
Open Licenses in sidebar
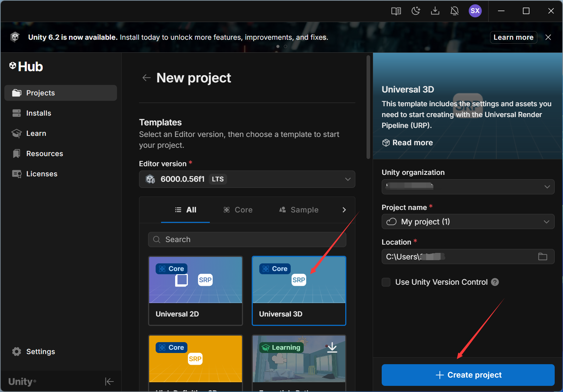point(61,174)
